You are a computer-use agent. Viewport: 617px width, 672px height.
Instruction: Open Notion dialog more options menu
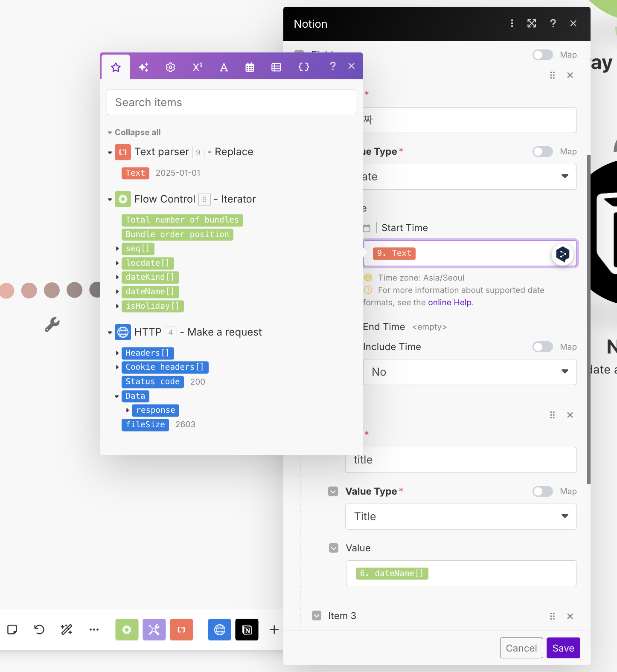click(512, 23)
